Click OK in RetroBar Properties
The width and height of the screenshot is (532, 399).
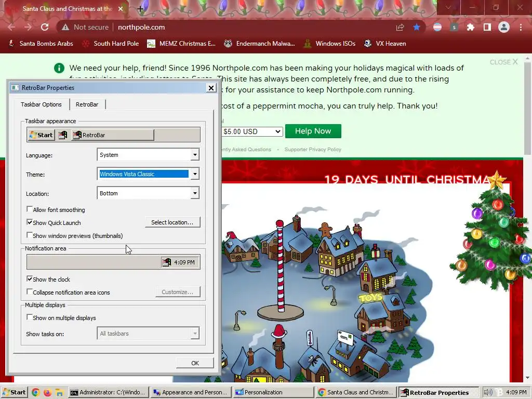tap(195, 363)
